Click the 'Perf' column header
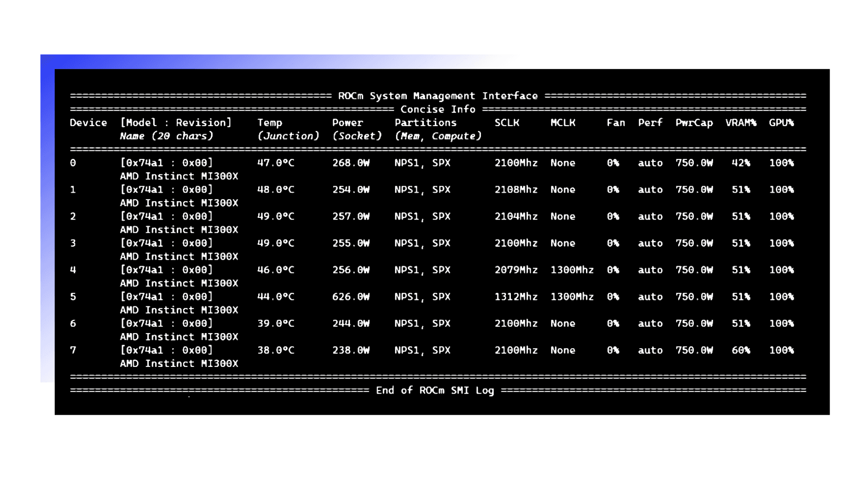Viewport: 868px width, 488px height. coord(650,122)
